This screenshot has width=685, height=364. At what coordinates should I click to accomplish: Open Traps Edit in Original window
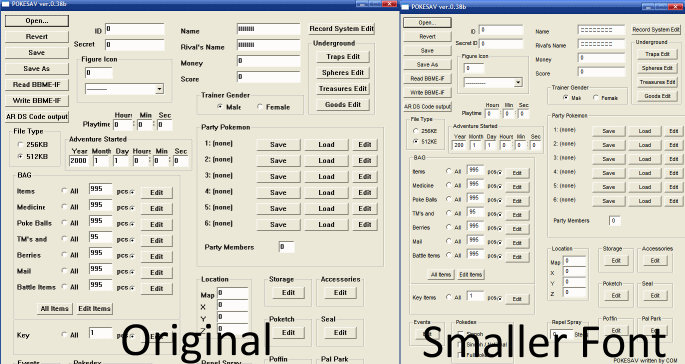[343, 57]
